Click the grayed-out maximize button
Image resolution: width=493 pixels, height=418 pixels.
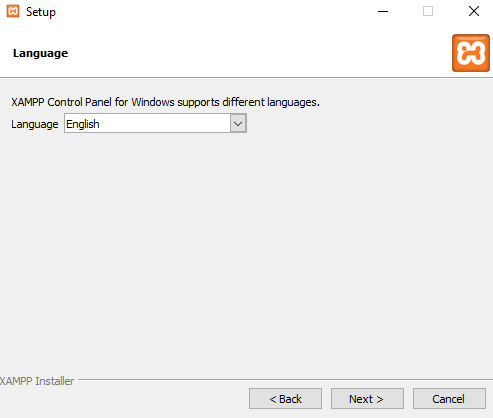428,11
